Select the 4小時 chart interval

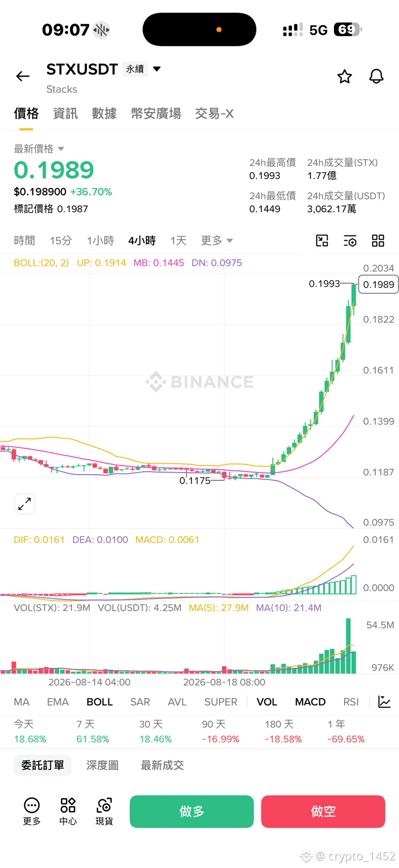point(142,240)
